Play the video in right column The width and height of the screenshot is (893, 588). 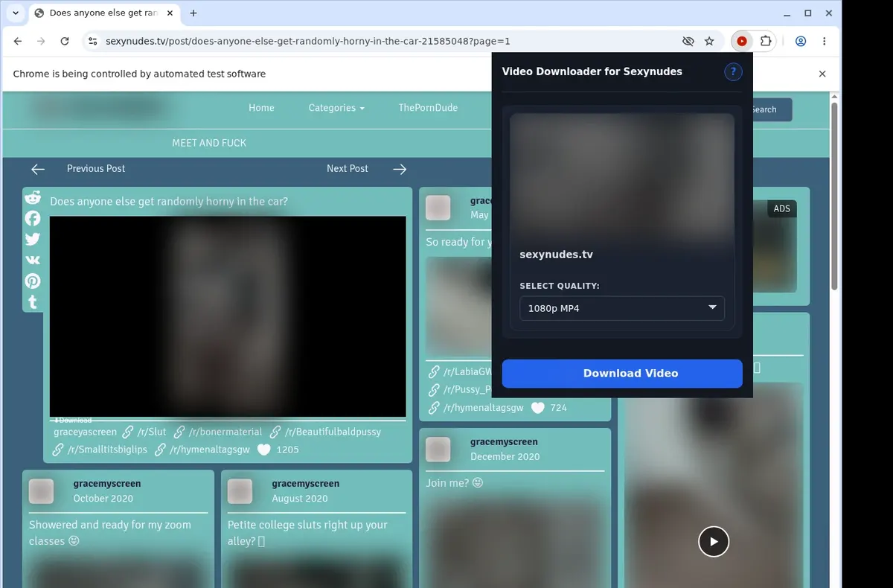714,541
